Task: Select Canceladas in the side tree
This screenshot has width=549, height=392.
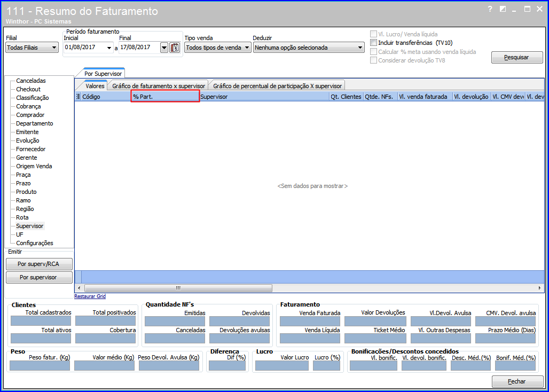Action: tap(31, 81)
